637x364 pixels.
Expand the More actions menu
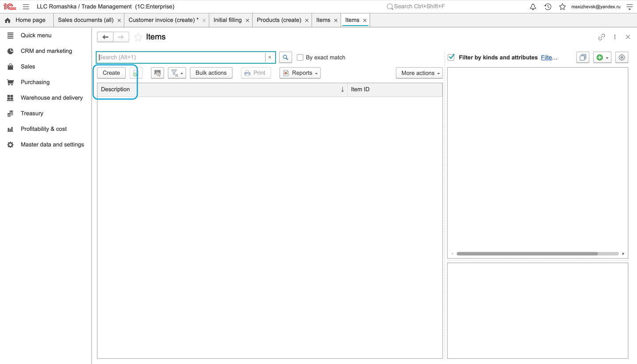(x=419, y=73)
